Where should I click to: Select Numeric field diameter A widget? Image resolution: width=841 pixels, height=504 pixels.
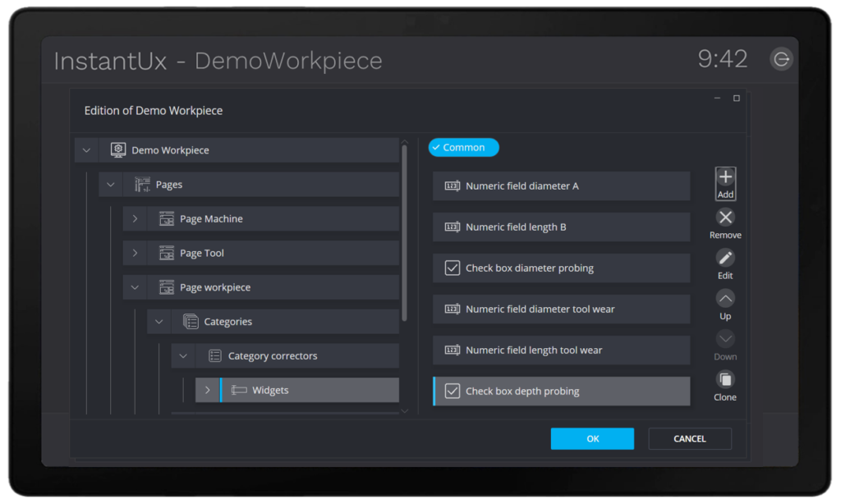tap(561, 186)
